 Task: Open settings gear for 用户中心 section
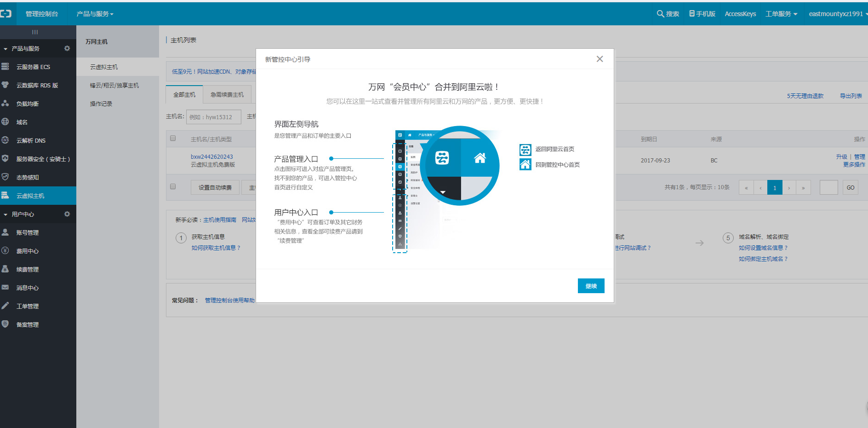pyautogui.click(x=67, y=214)
